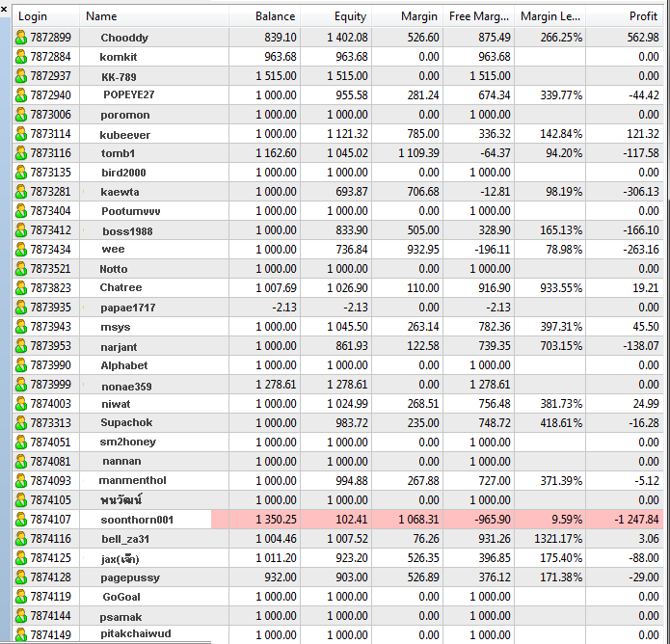
Task: Select the wee account row name
Action: tap(113, 249)
